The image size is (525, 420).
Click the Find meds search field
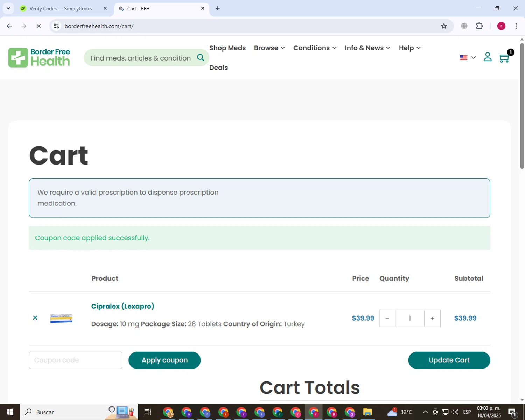point(141,58)
